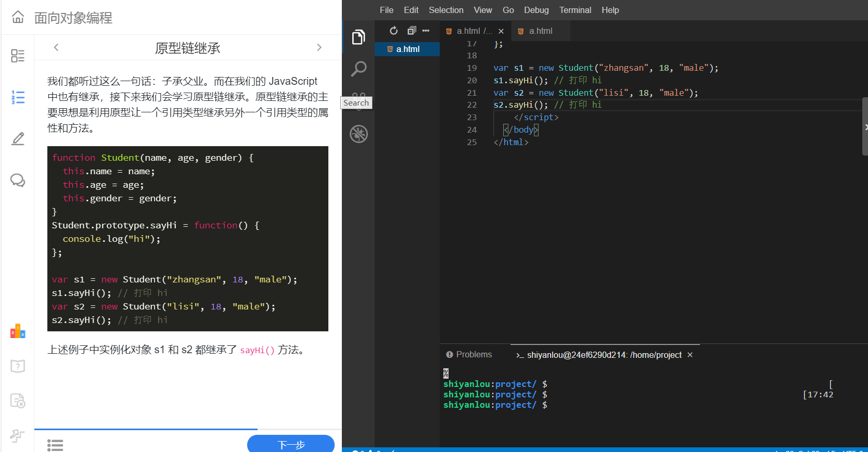
Task: Close the shiyanlou terminal tab
Action: coord(690,355)
